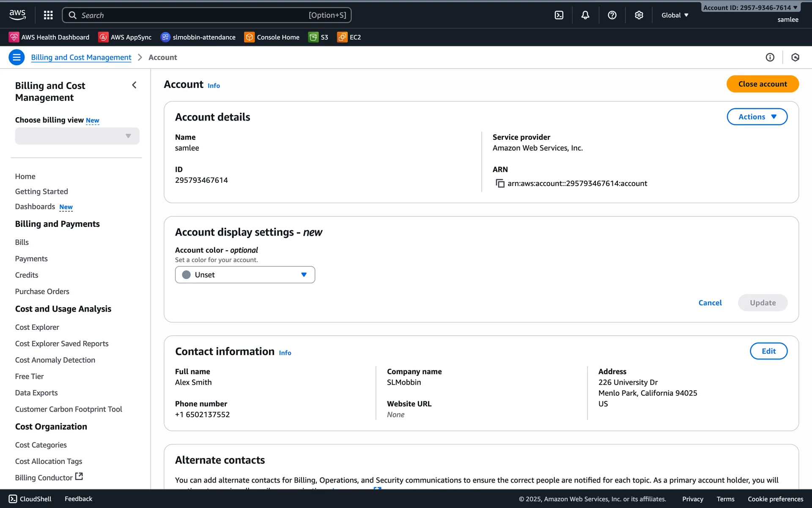Toggle the hamburger side navigation button

point(16,57)
